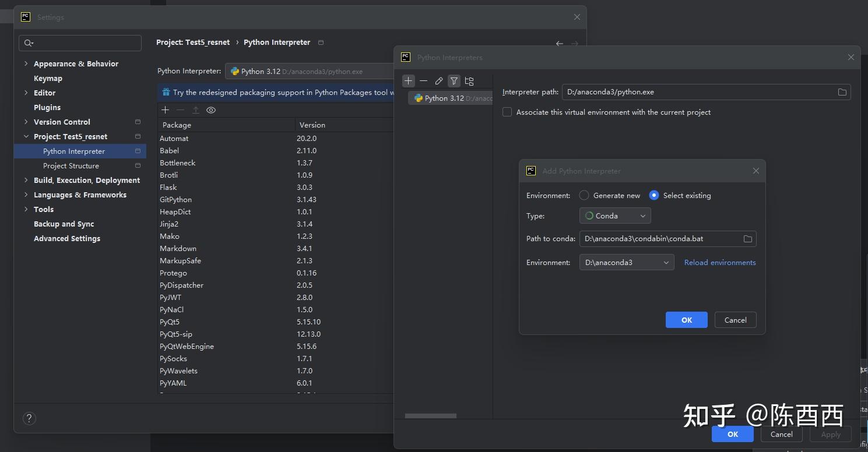
Task: Click the filter interpreters funnel icon
Action: click(454, 81)
